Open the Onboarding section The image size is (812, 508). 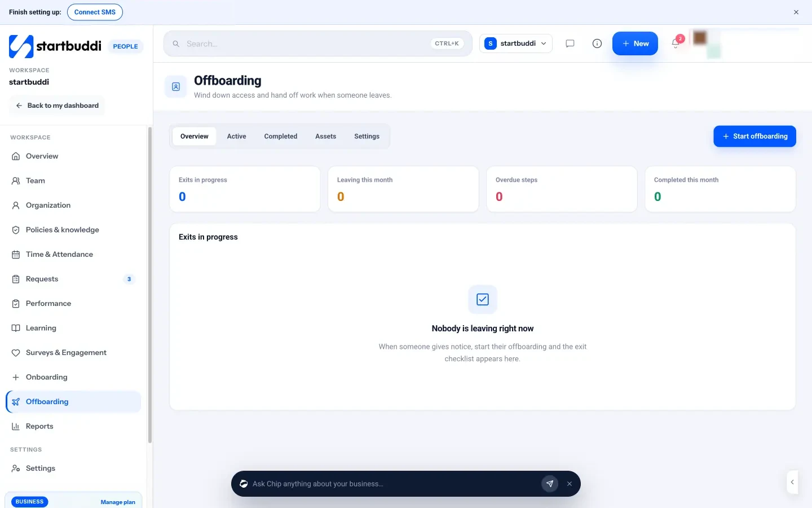click(73, 377)
